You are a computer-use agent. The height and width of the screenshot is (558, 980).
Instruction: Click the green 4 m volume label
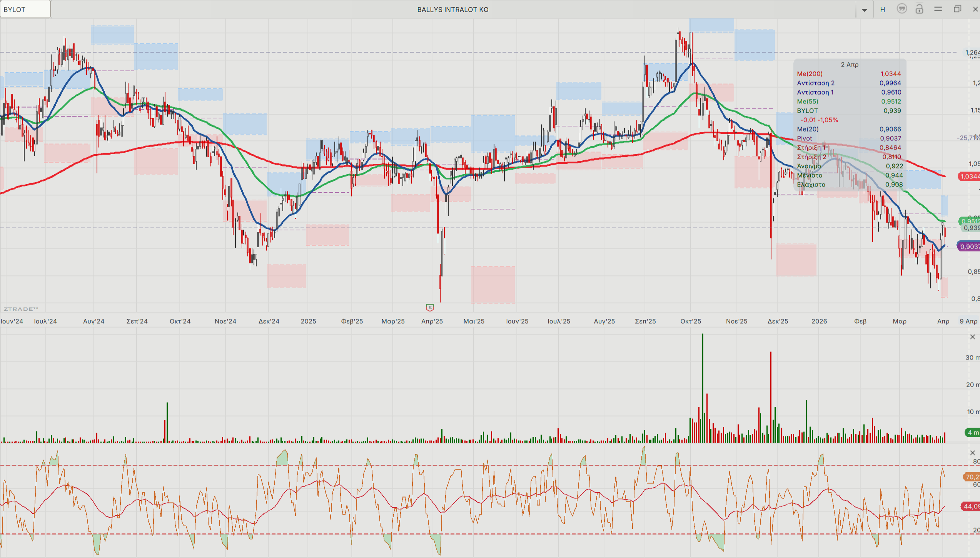(972, 433)
